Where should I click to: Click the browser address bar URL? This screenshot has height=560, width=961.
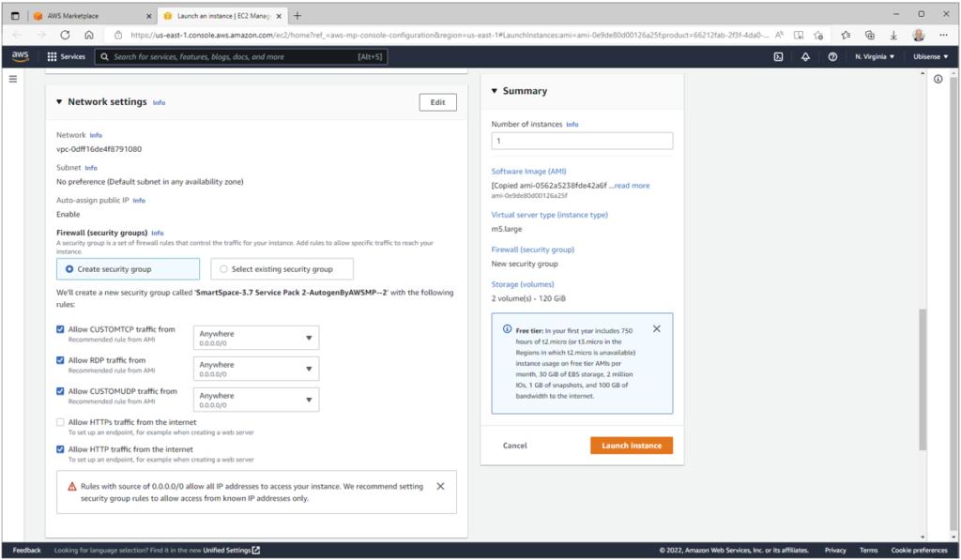tap(450, 35)
